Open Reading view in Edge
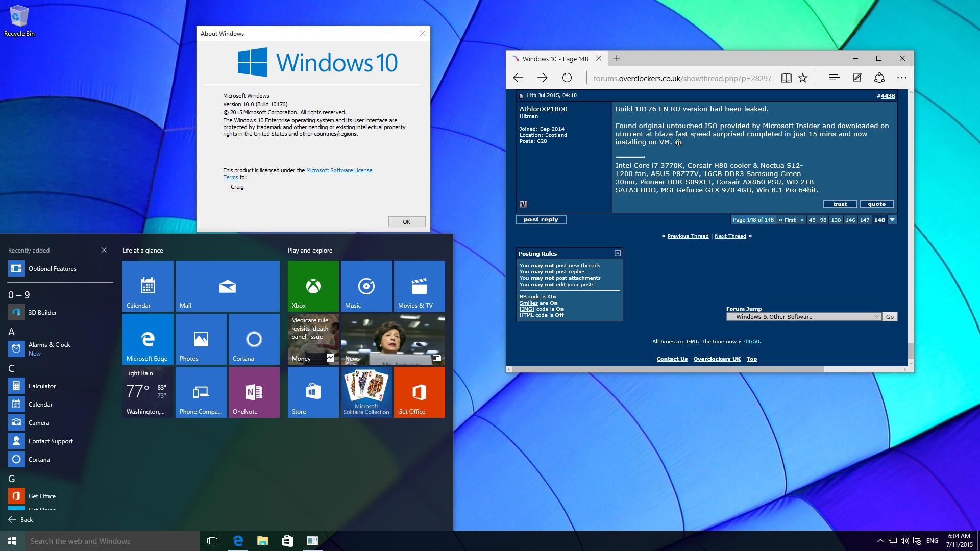 coord(786,78)
